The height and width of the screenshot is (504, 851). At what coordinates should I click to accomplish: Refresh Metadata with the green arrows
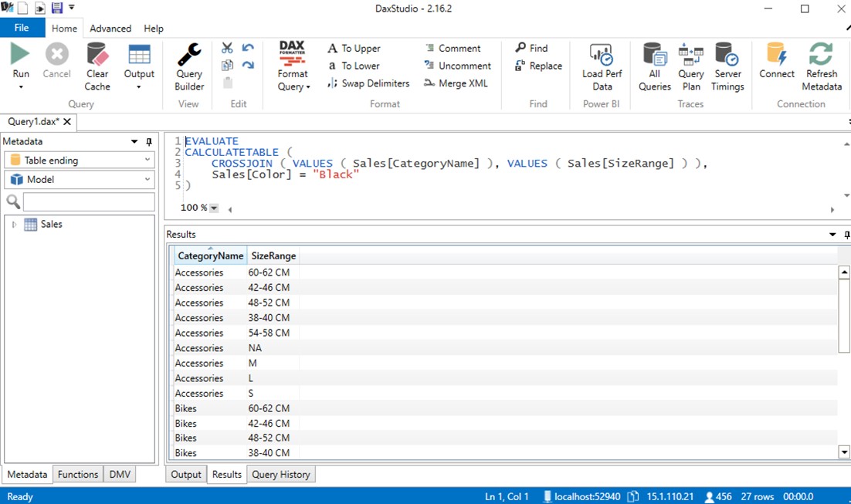coord(821,54)
